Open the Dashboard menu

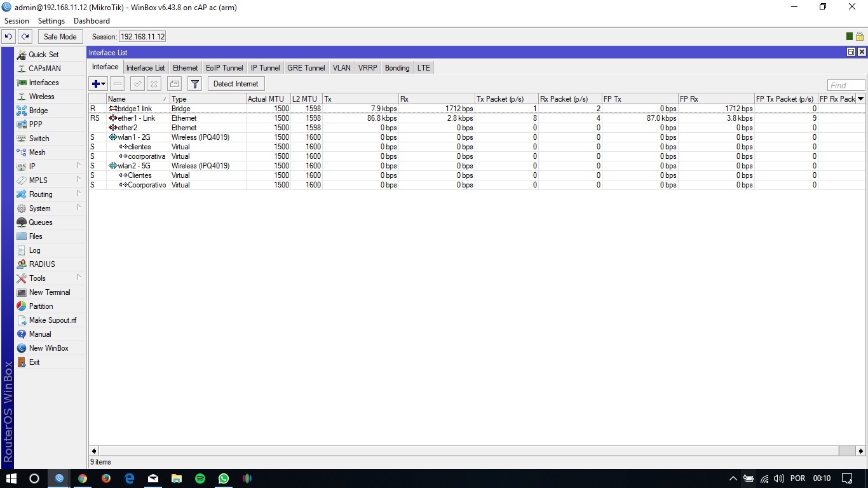coord(92,21)
